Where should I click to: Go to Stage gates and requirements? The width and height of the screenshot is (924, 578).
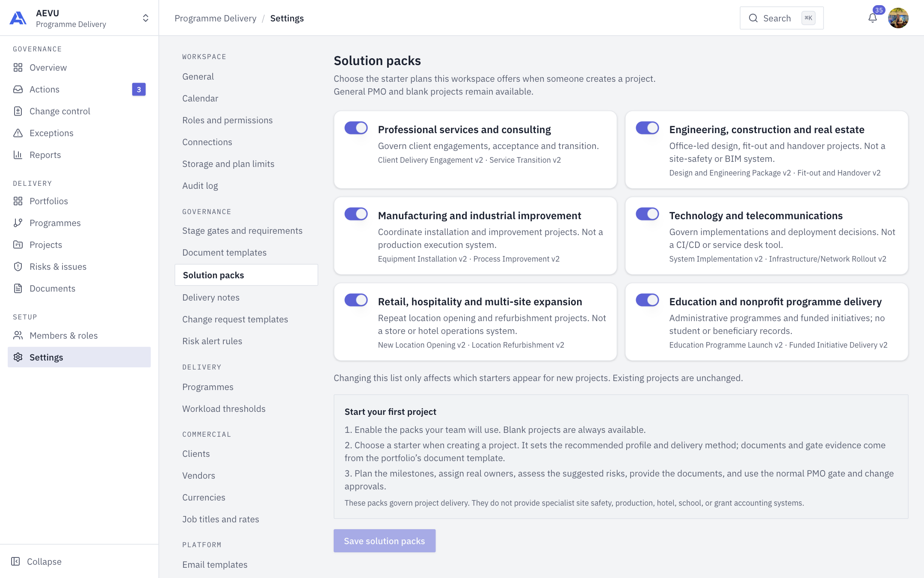click(242, 231)
